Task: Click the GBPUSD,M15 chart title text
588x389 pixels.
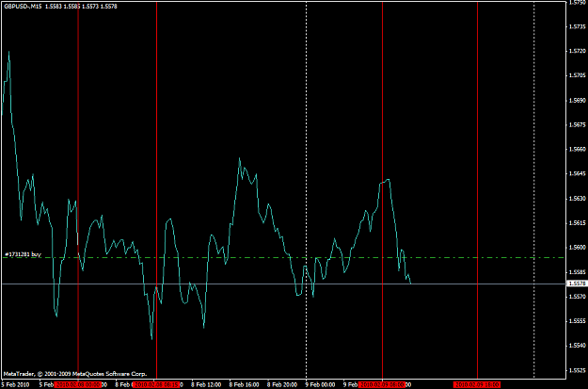Action: click(60, 7)
